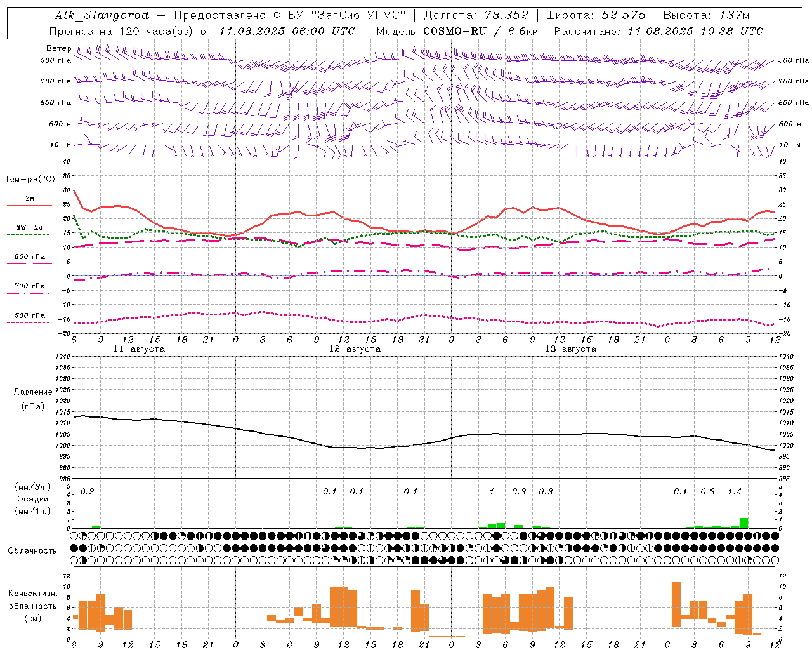The image size is (812, 650).
Task: Click the (мм/3ч.) precipitation unit label
Action: pos(33,487)
